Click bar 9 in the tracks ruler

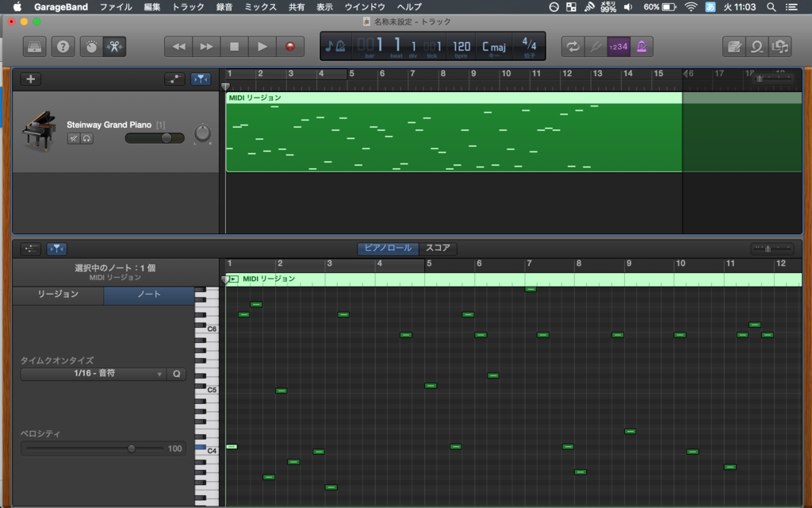pos(473,74)
